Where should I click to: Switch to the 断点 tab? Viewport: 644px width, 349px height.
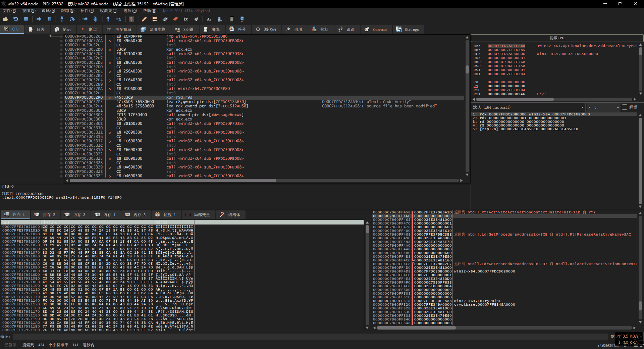click(x=89, y=30)
